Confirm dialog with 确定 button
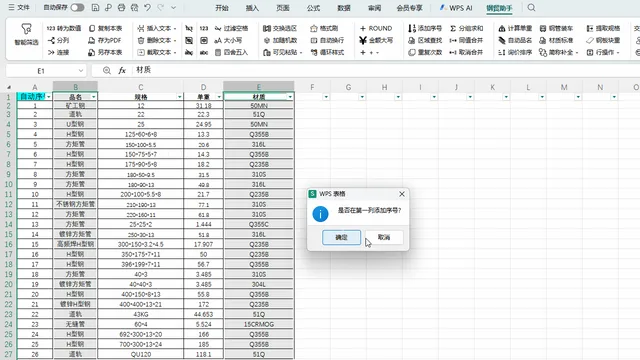 point(341,237)
